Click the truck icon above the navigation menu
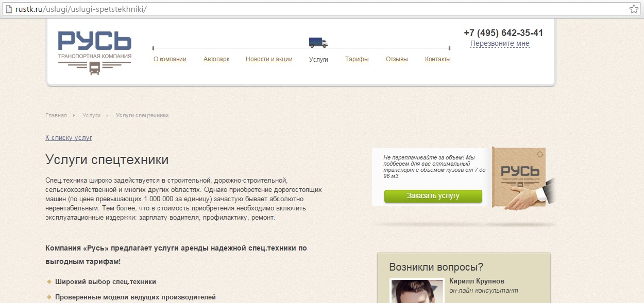Viewport: 644px width, 303px height. 318,42
